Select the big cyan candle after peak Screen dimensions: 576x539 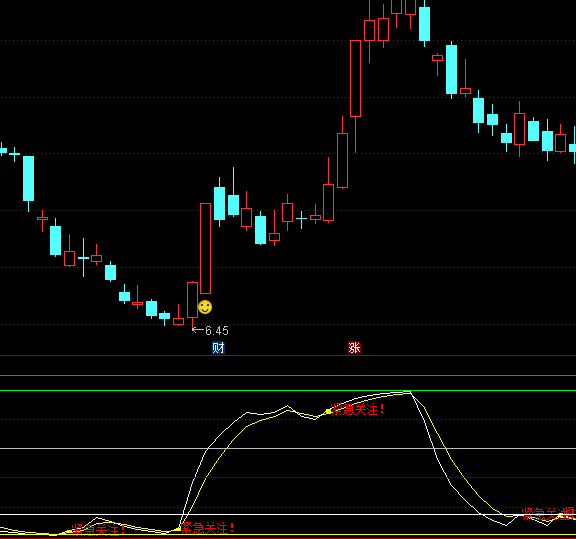[x=451, y=69]
